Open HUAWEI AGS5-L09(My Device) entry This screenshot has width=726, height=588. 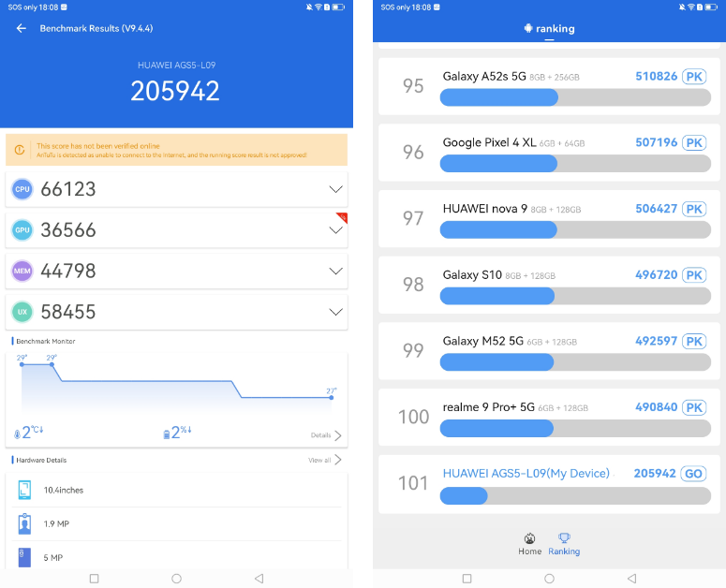click(526, 473)
